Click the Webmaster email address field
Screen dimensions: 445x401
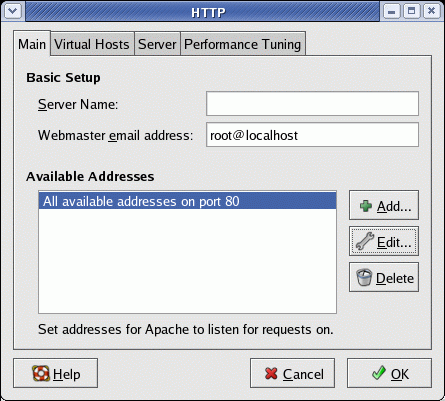312,135
